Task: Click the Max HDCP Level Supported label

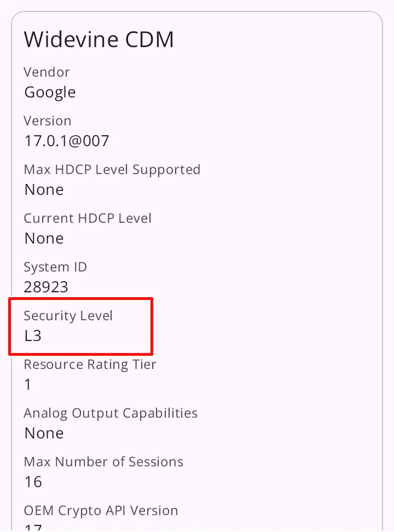Action: point(112,170)
